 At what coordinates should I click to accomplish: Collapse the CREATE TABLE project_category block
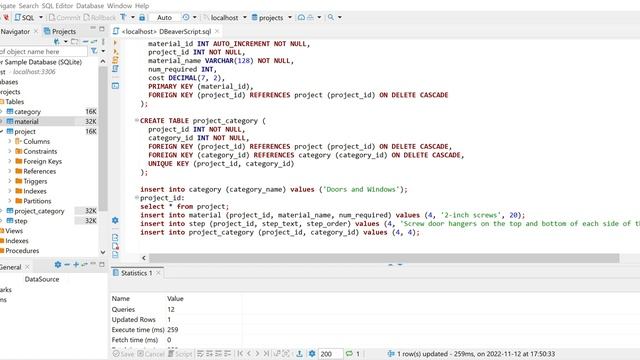pyautogui.click(x=137, y=120)
